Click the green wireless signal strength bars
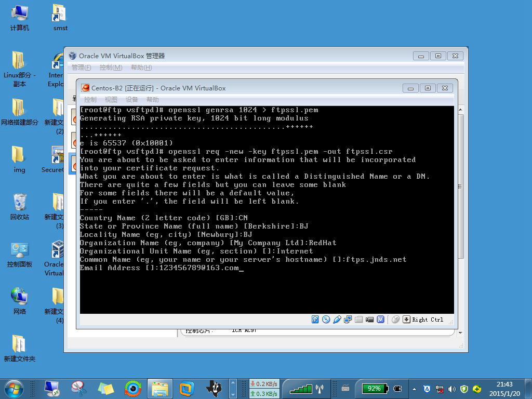This screenshot has height=399, width=532. [301, 389]
